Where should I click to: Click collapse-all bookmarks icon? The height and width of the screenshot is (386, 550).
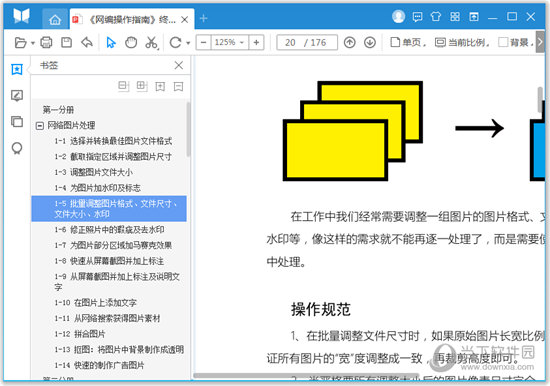(x=123, y=86)
